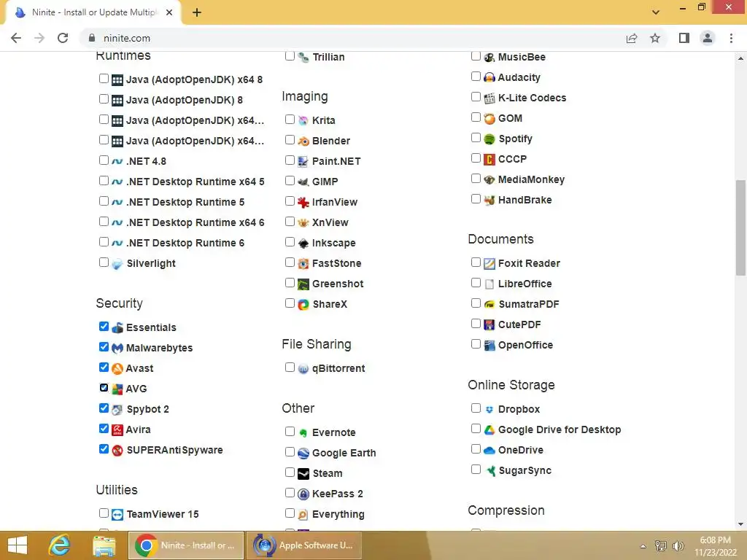This screenshot has height=560, width=747.
Task: Enable the .NET 4.8 checkbox
Action: (104, 160)
